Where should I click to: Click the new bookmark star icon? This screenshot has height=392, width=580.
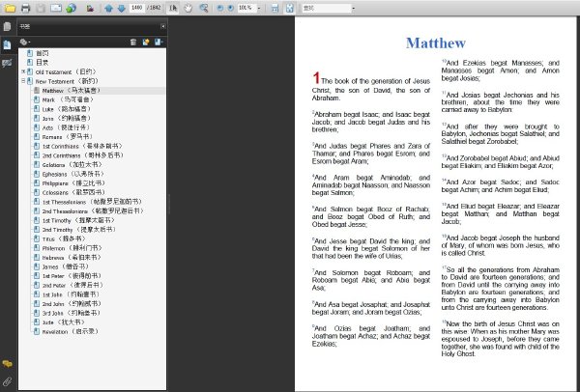tap(146, 42)
